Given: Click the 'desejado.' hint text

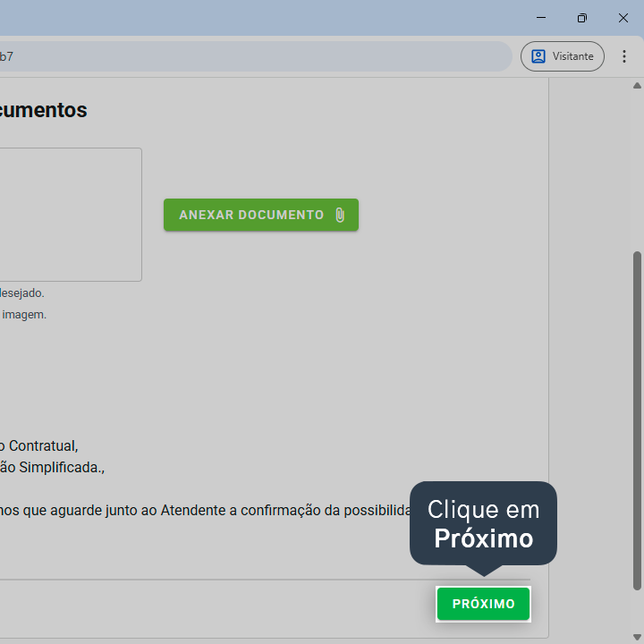Looking at the screenshot, I should click(22, 293).
